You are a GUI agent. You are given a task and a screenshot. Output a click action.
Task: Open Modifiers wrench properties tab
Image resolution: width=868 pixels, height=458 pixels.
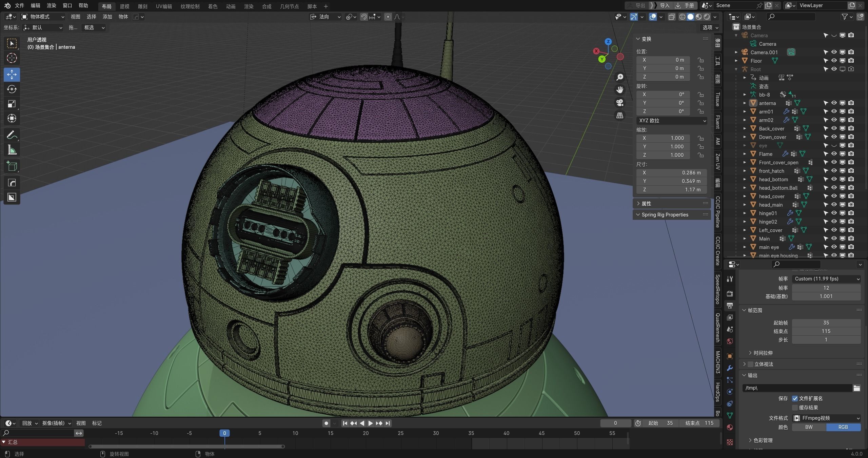coord(730,368)
